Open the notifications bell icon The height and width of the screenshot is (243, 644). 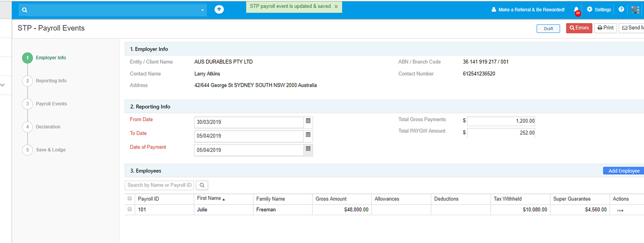click(576, 10)
